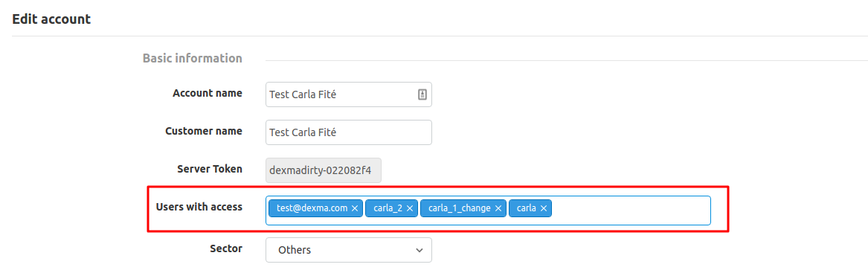Click the contact card icon in Account name

click(x=422, y=94)
